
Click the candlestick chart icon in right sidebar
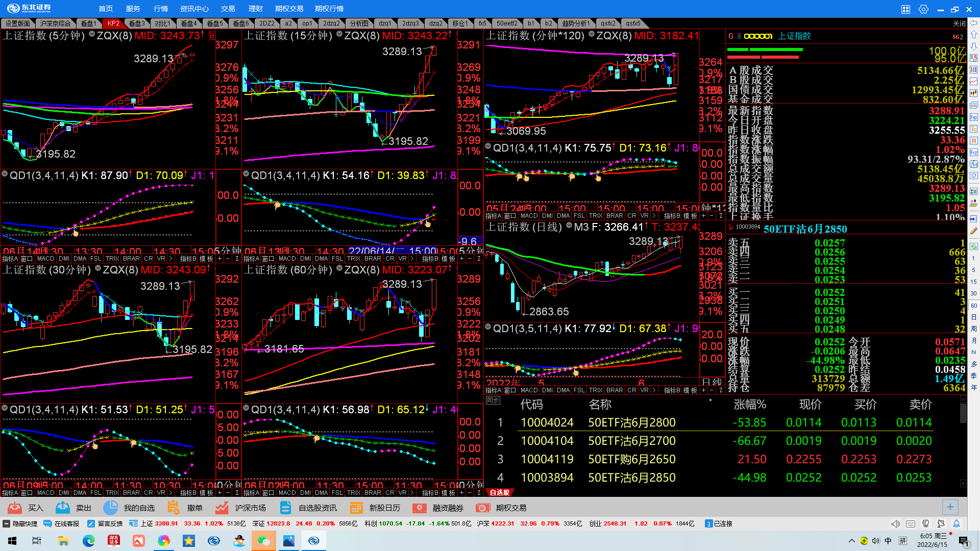pos(974,93)
